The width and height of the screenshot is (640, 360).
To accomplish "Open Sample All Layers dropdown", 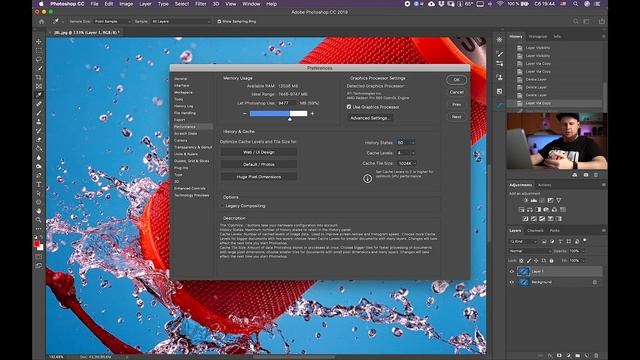I will (181, 21).
